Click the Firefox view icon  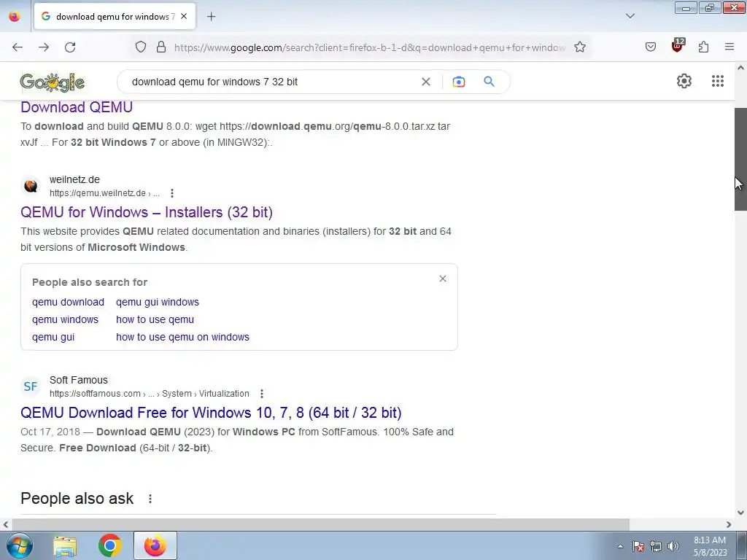click(x=15, y=17)
